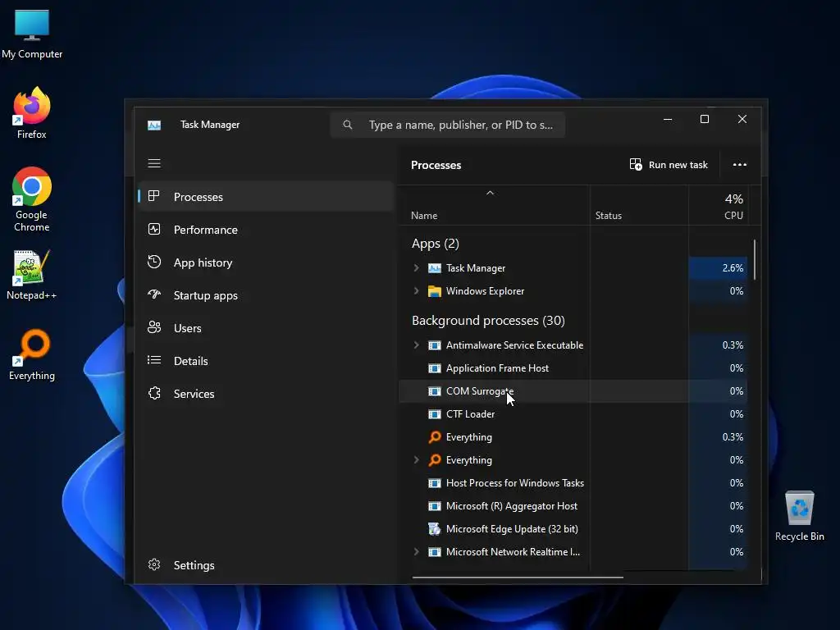Screen dimensions: 840x630
Task: Select the Google Chrome desktop shortcut
Action: [x=32, y=199]
